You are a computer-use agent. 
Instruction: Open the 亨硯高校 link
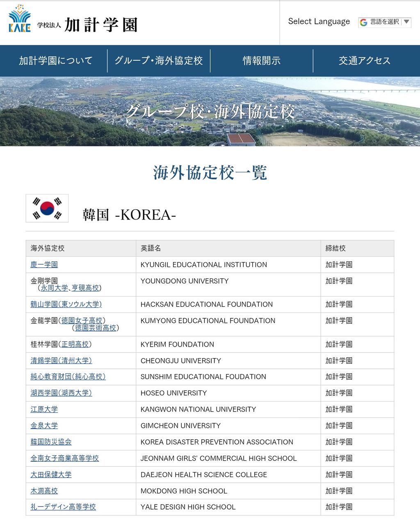[x=85, y=288]
